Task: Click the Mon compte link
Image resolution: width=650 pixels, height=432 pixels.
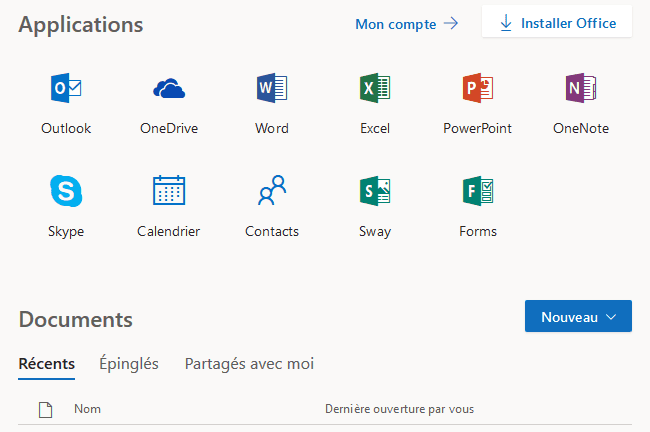Action: 407,24
